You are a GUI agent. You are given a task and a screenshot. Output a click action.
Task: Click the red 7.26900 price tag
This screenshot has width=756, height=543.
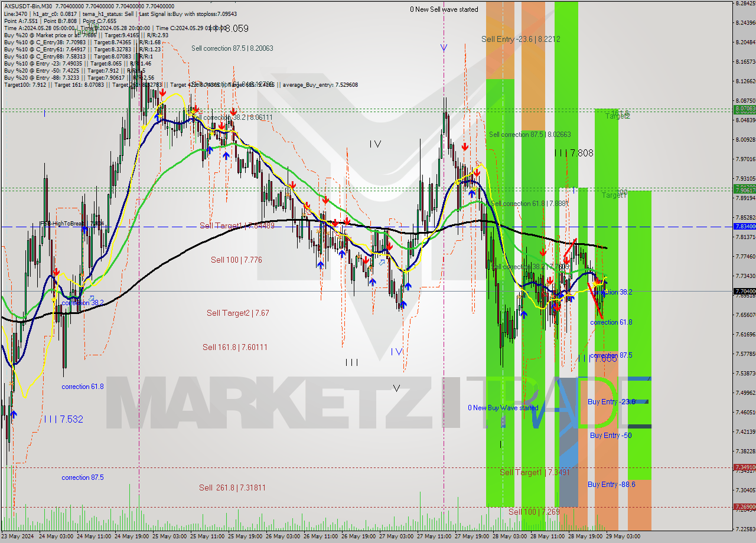tap(744, 506)
